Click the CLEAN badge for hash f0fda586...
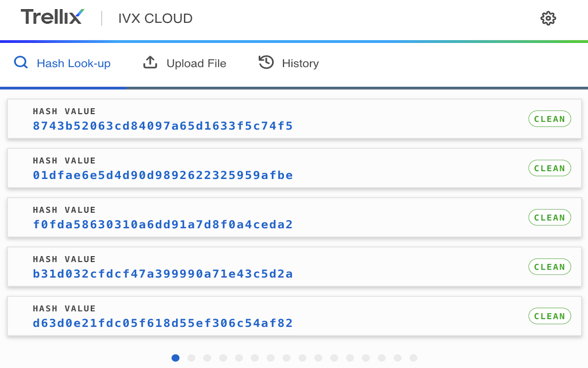This screenshot has width=588, height=368. (x=549, y=217)
